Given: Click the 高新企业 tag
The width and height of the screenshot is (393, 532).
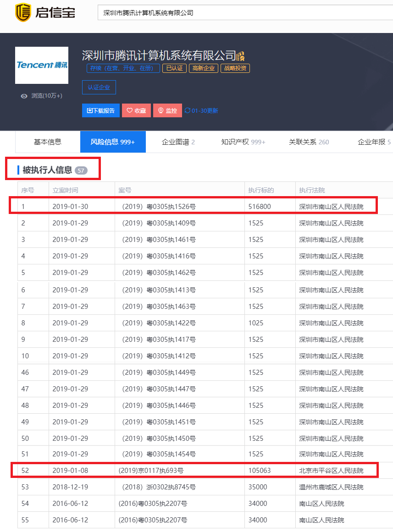Looking at the screenshot, I should (x=204, y=68).
